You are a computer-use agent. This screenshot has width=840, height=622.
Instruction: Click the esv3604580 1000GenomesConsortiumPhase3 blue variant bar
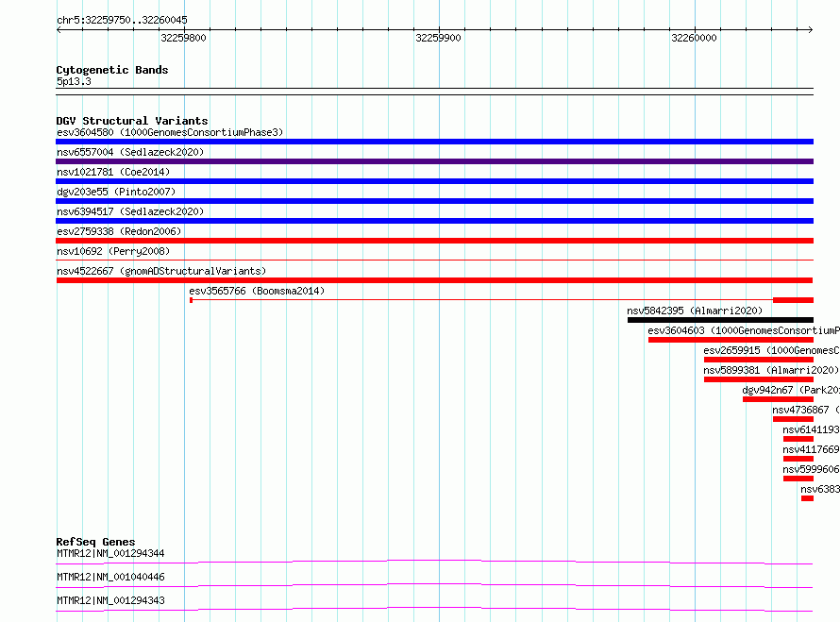434,142
